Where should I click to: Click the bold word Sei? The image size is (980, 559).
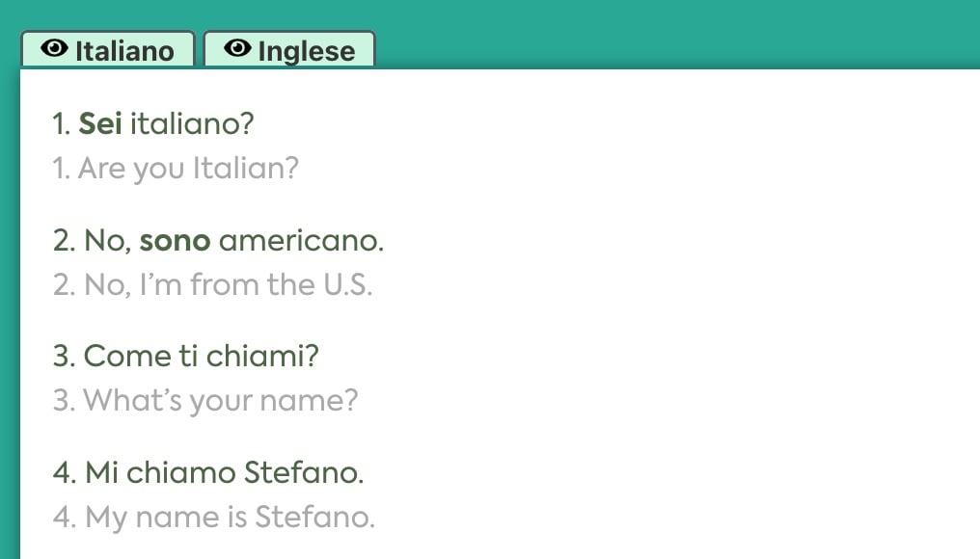tap(100, 123)
